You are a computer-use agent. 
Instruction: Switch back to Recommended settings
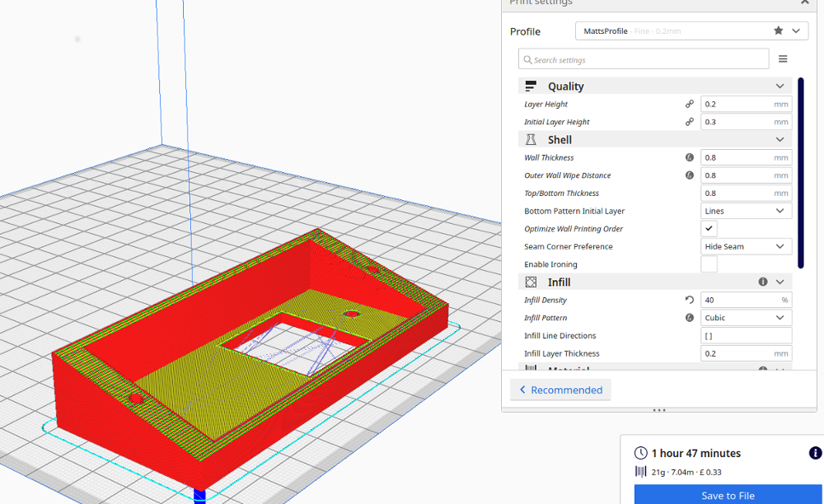(560, 390)
